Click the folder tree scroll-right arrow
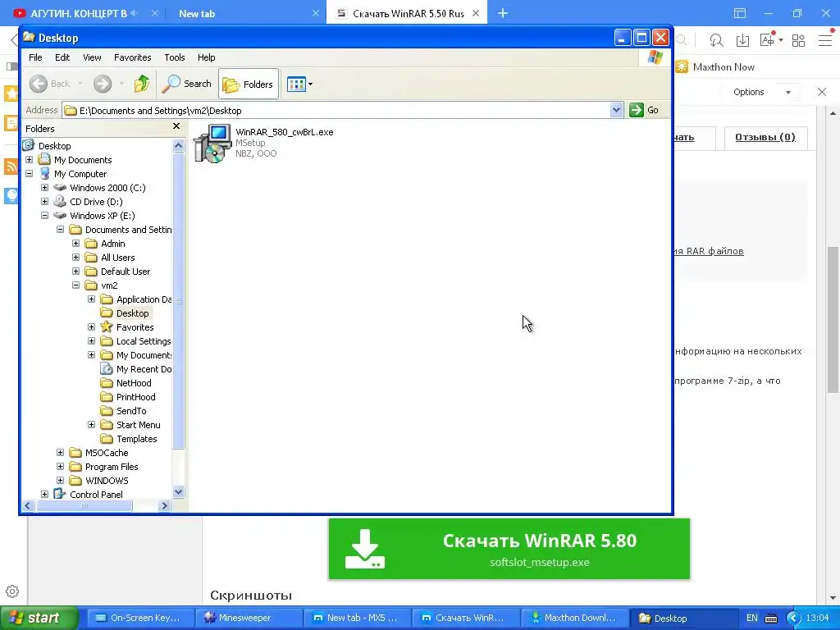The width and height of the screenshot is (840, 630). [x=165, y=505]
